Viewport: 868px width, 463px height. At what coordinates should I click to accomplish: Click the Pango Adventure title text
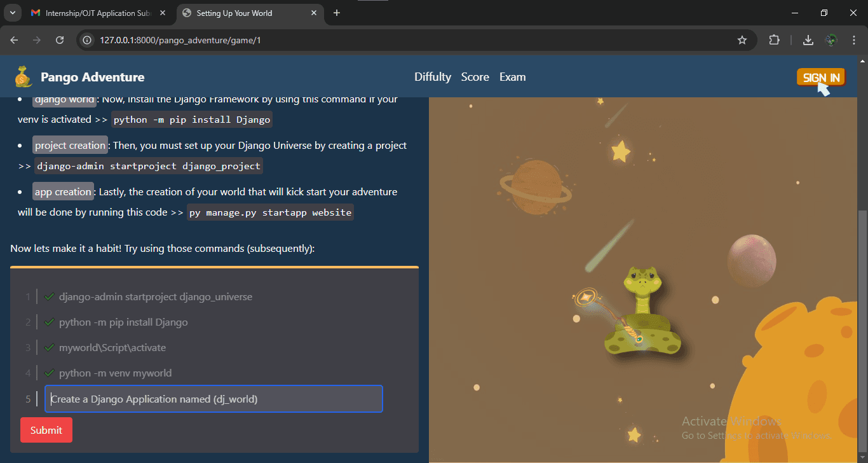(x=93, y=77)
